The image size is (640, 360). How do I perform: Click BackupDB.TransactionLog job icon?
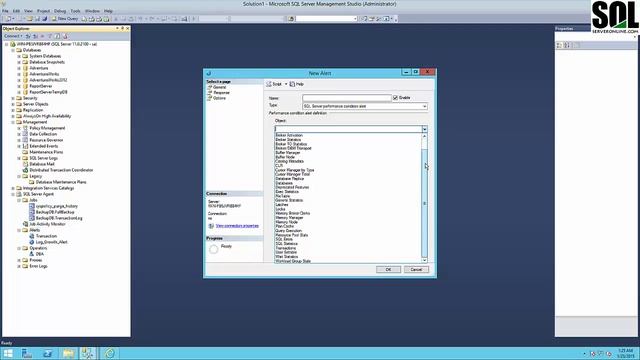pyautogui.click(x=32, y=218)
